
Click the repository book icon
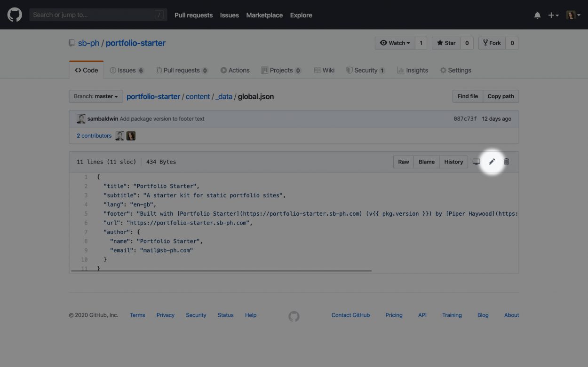[x=72, y=43]
